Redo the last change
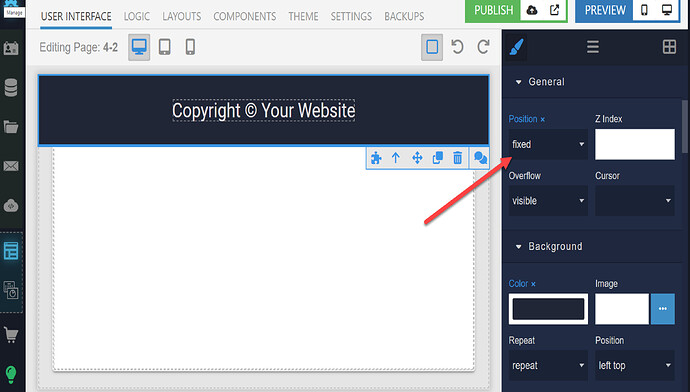 coord(484,47)
